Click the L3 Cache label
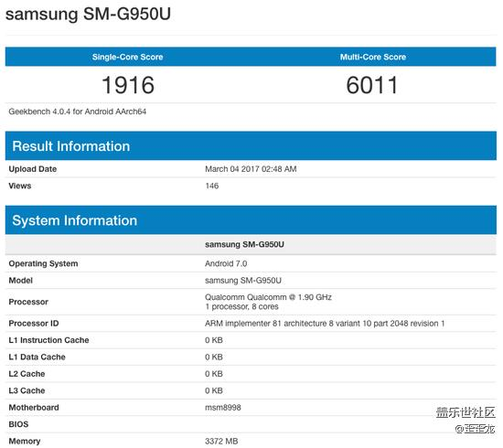Image resolution: width=503 pixels, height=448 pixels. (27, 391)
